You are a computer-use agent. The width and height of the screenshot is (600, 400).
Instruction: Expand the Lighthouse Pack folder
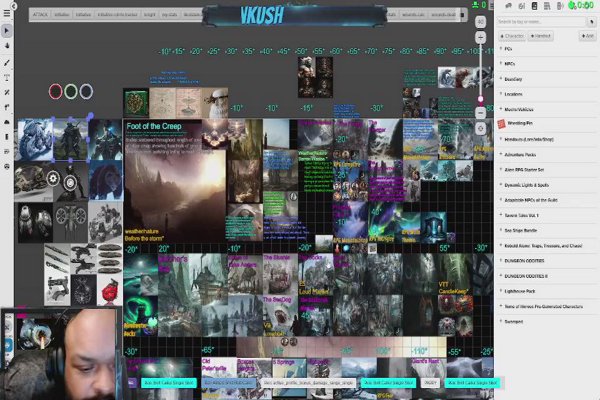tap(546, 291)
